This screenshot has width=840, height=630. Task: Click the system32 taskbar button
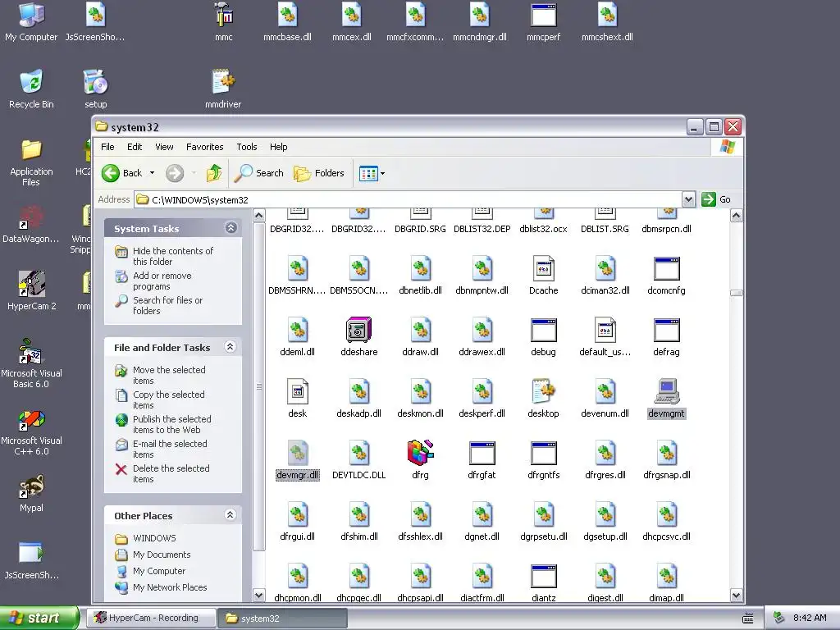tap(282, 619)
